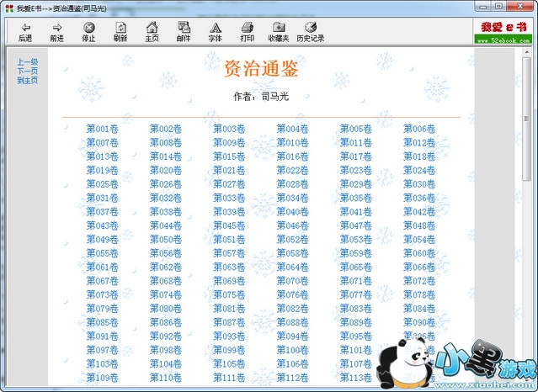Go to next page via 下一页
The width and height of the screenshot is (538, 392).
click(28, 71)
